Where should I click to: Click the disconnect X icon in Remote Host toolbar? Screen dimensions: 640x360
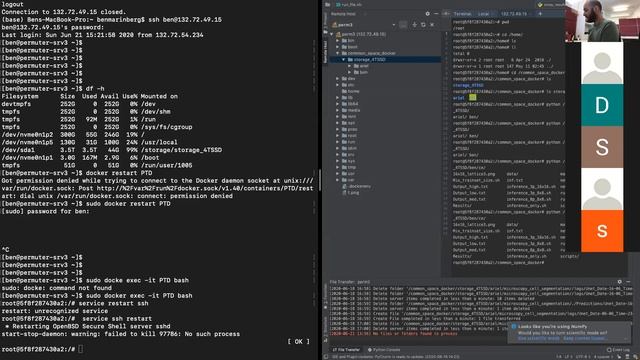pos(432,25)
